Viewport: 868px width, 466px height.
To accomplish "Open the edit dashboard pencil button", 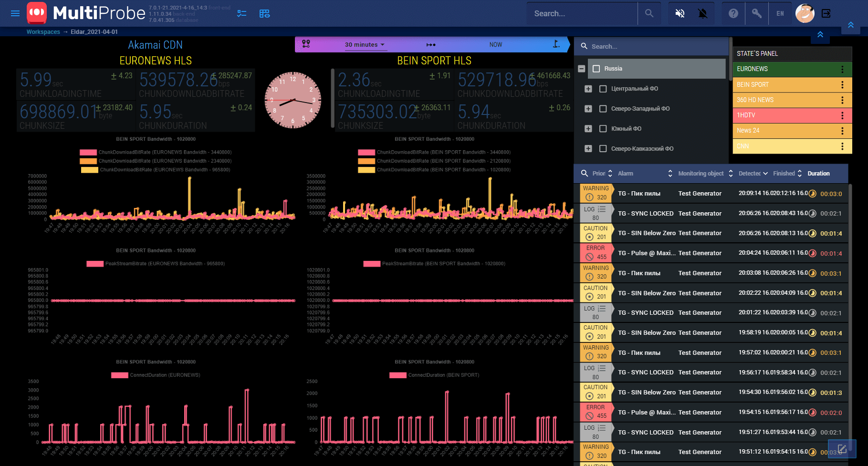I will [842, 449].
